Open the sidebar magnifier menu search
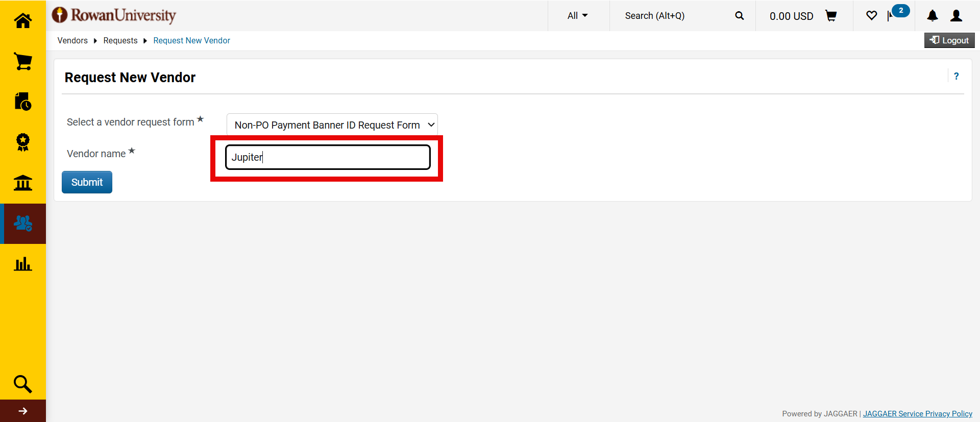The height and width of the screenshot is (422, 980). tap(23, 384)
